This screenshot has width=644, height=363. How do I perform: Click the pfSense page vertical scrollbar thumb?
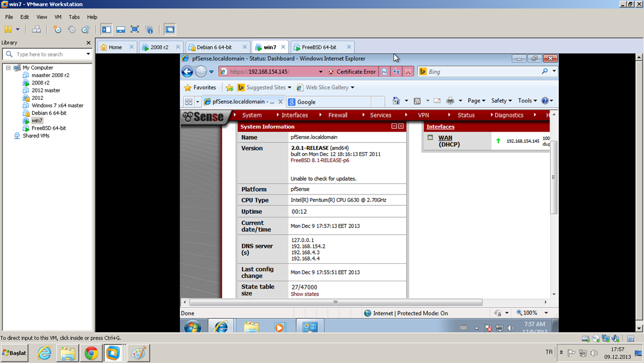click(554, 177)
